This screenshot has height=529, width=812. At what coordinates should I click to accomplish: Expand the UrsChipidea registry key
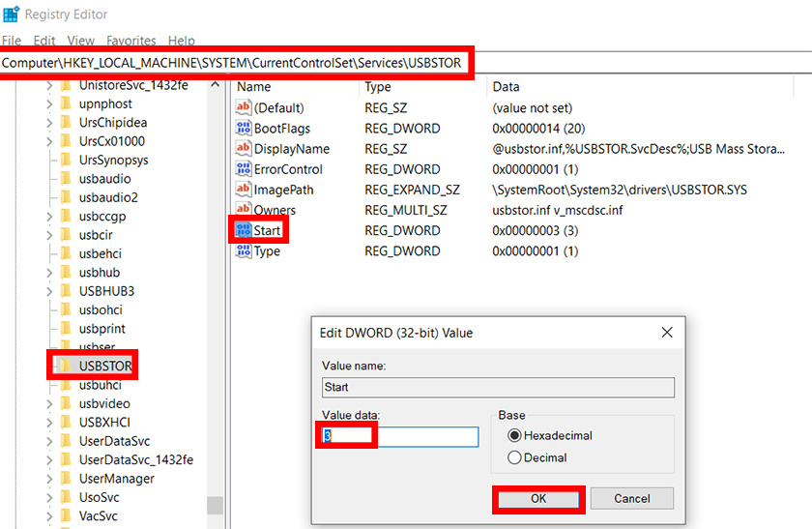tap(49, 123)
